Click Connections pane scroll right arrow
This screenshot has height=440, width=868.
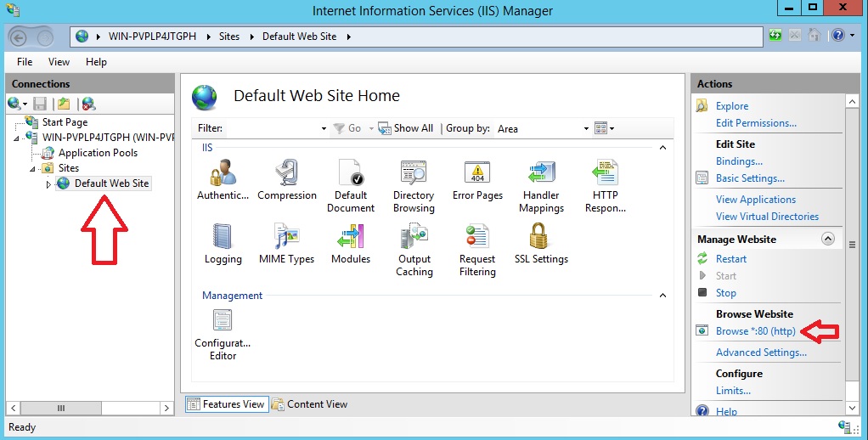pos(166,408)
